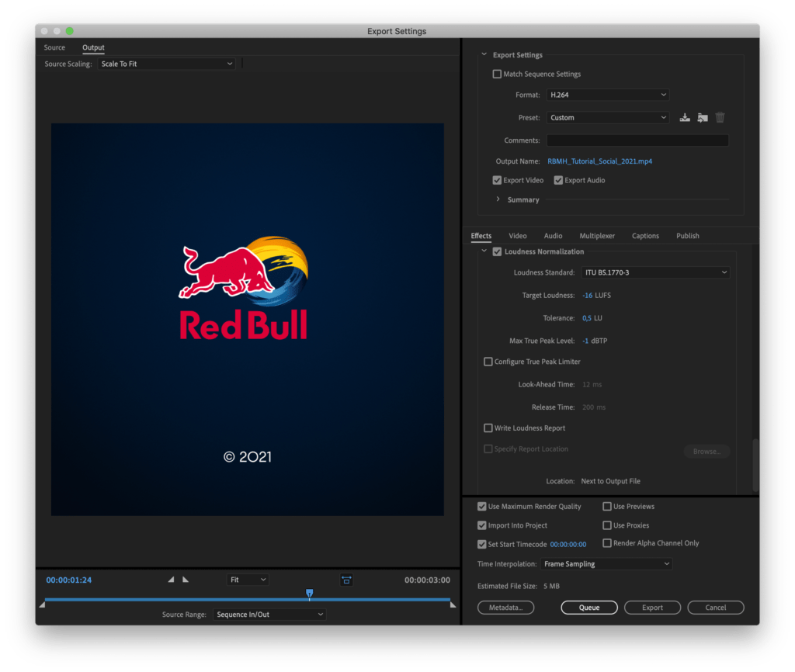Uncheck Use Maximum Render Quality
Screen dimensions: 795x672
tap(481, 506)
